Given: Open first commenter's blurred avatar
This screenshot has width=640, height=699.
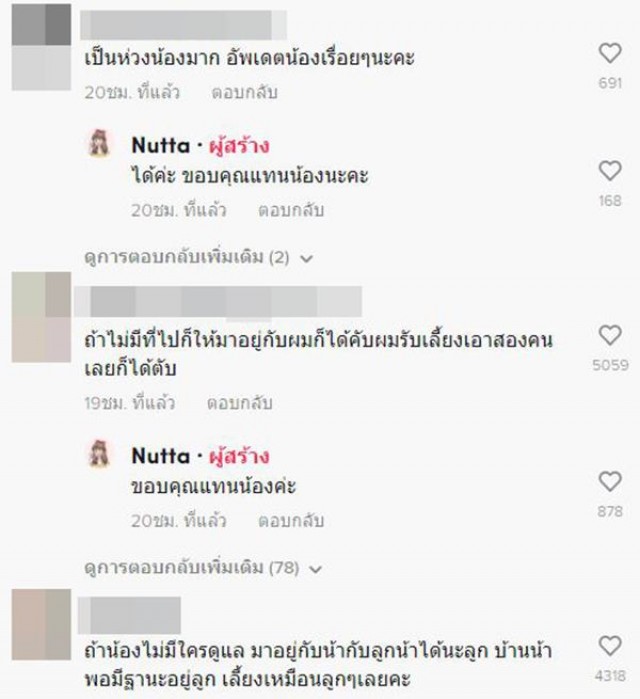Looking at the screenshot, I should pyautogui.click(x=41, y=47).
